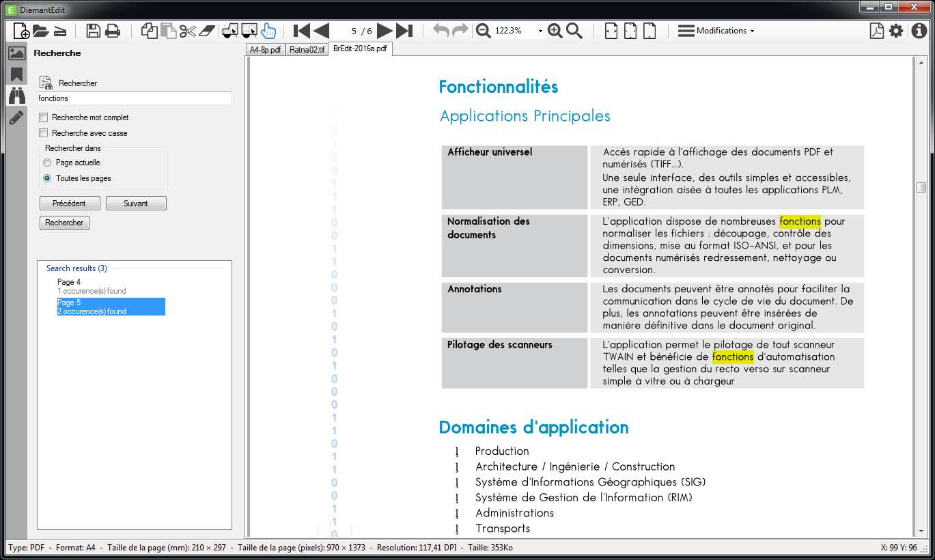Click the document search icon beside Rechercher label
The height and width of the screenshot is (560, 935).
46,83
